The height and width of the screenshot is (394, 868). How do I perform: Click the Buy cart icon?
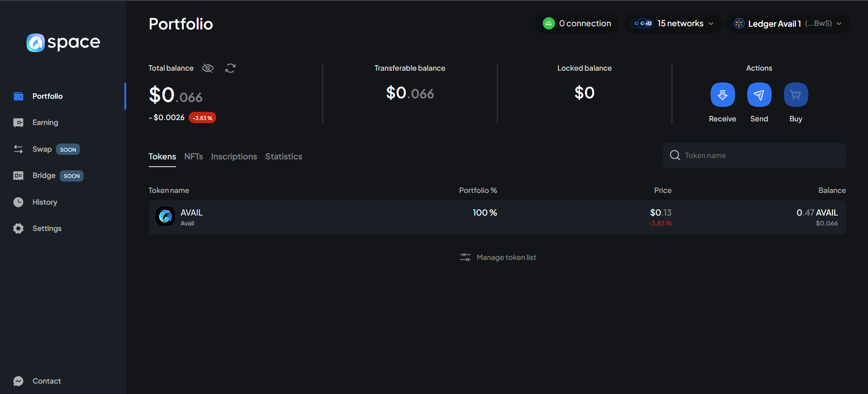tap(796, 95)
